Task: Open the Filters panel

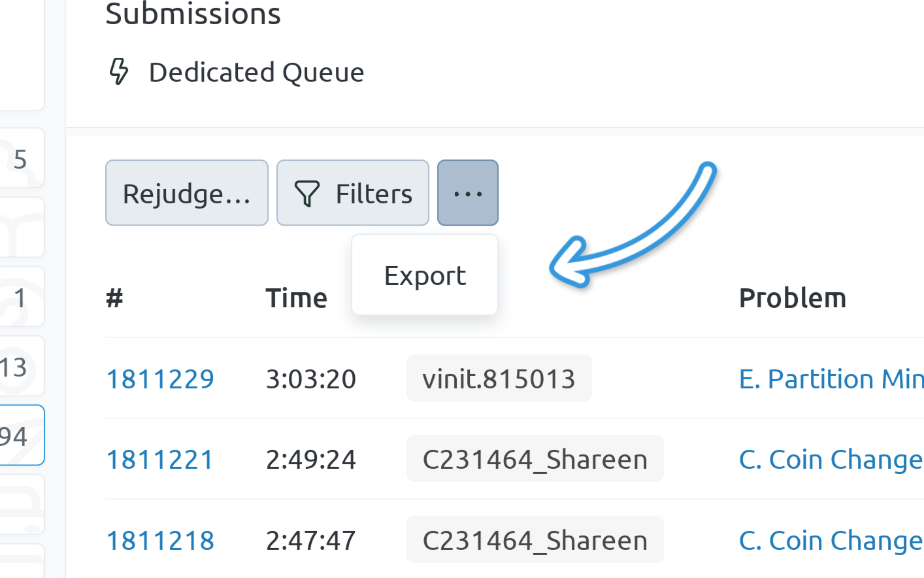Action: (x=353, y=194)
